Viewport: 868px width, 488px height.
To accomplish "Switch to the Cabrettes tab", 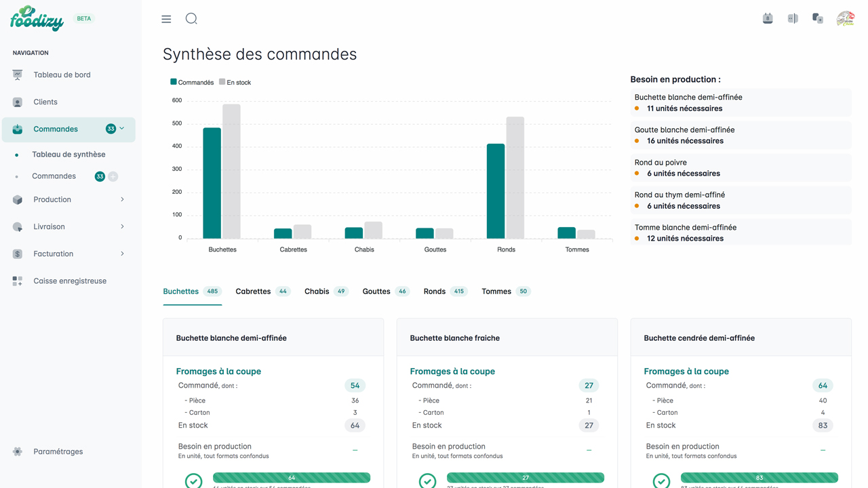I will pos(253,291).
